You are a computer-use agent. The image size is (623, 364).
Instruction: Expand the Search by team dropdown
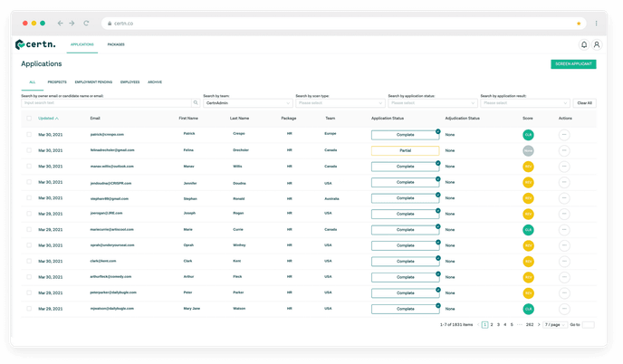coord(246,103)
